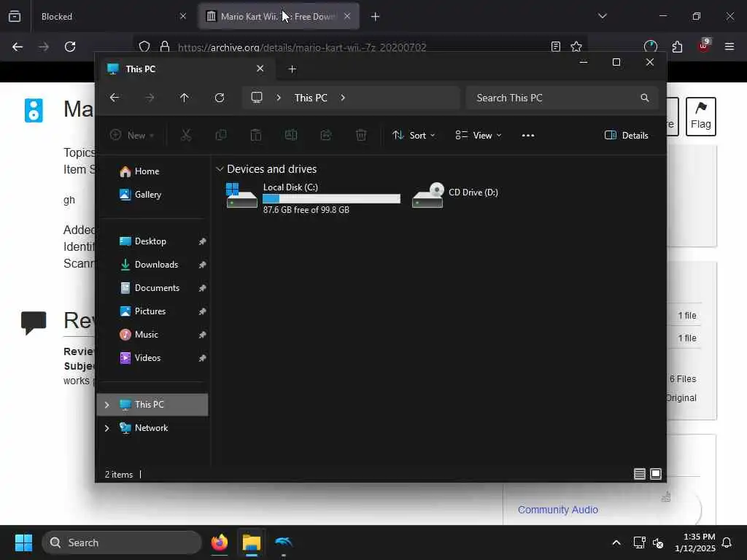Click the Windows taskbar Search box
This screenshot has height=560, width=747.
122,542
